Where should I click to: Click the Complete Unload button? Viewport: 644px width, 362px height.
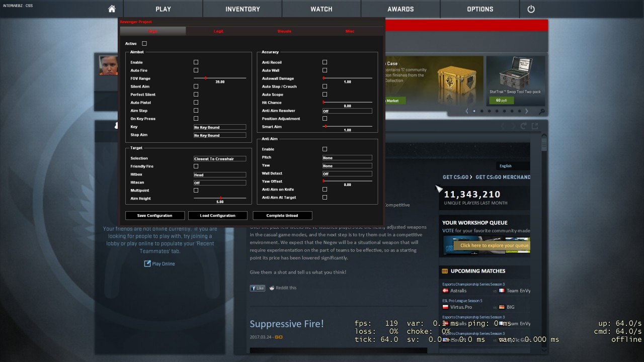(x=282, y=216)
